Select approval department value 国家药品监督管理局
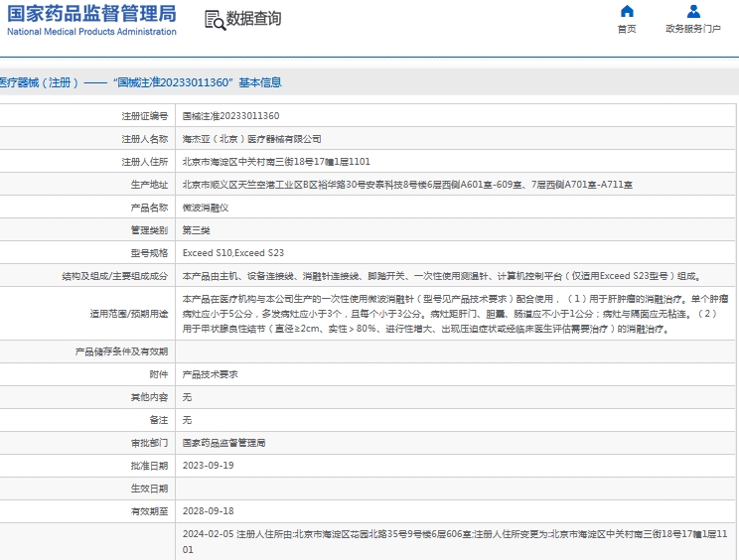Viewport: 739px width, 560px height. tap(223, 443)
